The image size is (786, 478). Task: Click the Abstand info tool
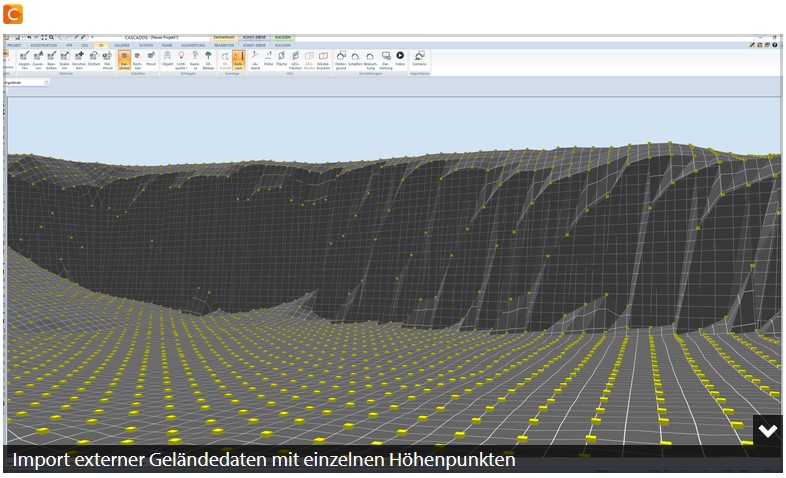point(255,60)
